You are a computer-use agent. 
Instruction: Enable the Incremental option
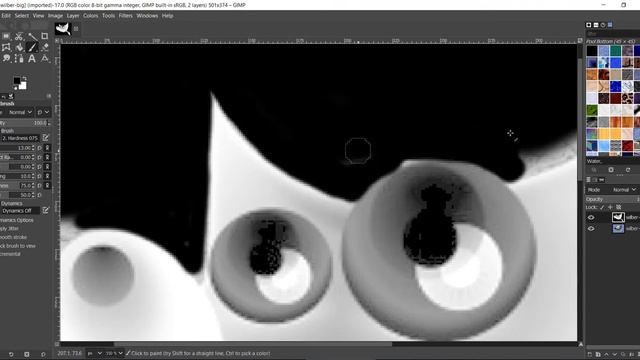(10, 254)
